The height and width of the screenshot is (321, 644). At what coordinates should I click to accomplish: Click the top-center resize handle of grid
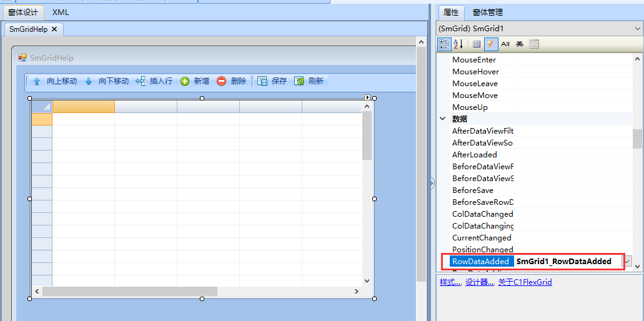click(202, 98)
